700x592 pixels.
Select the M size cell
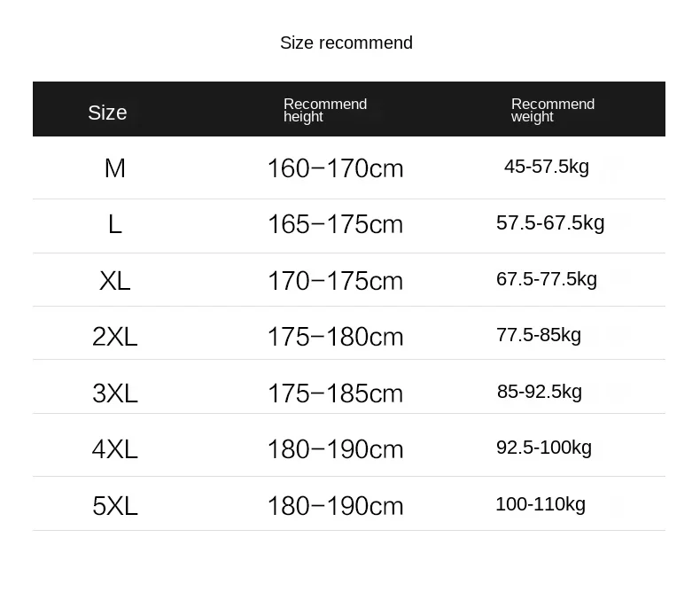pyautogui.click(x=114, y=167)
